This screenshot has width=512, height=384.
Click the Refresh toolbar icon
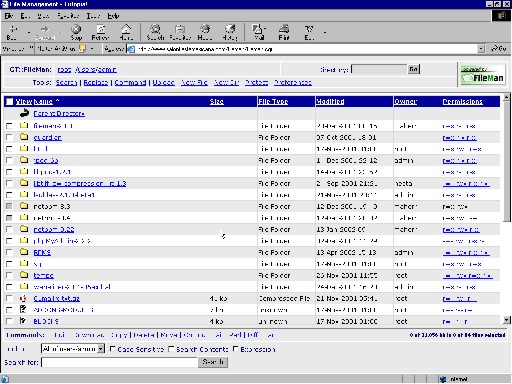point(101,29)
